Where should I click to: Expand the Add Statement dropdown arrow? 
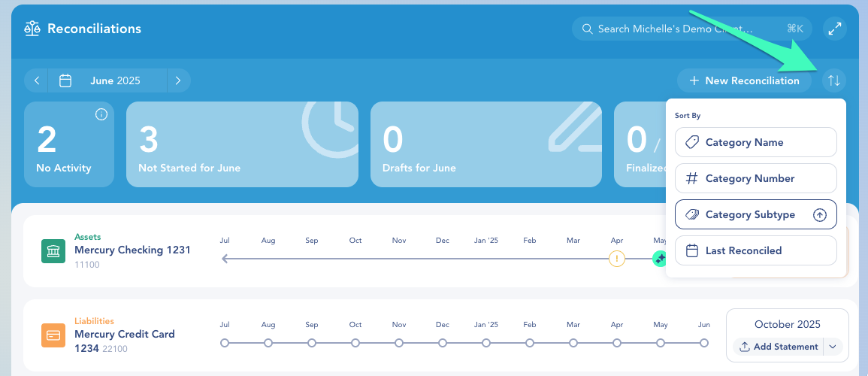(833, 347)
